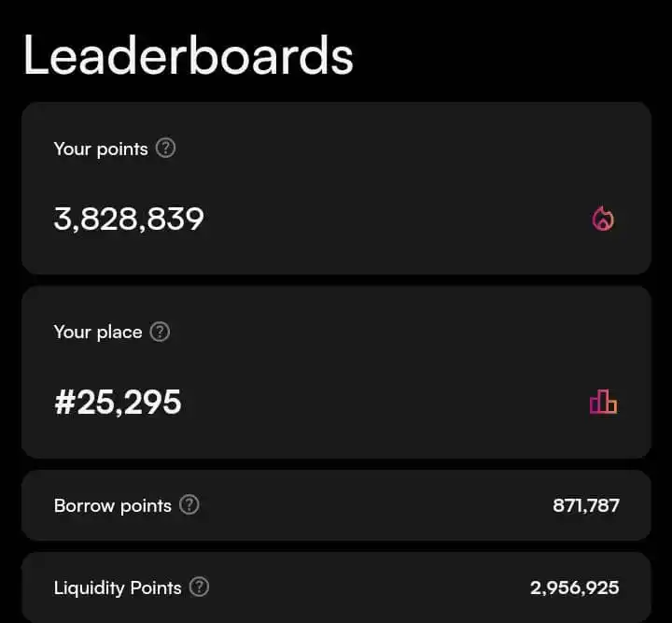The width and height of the screenshot is (672, 623).
Task: Click the flame icon in points card
Action: pyautogui.click(x=603, y=219)
